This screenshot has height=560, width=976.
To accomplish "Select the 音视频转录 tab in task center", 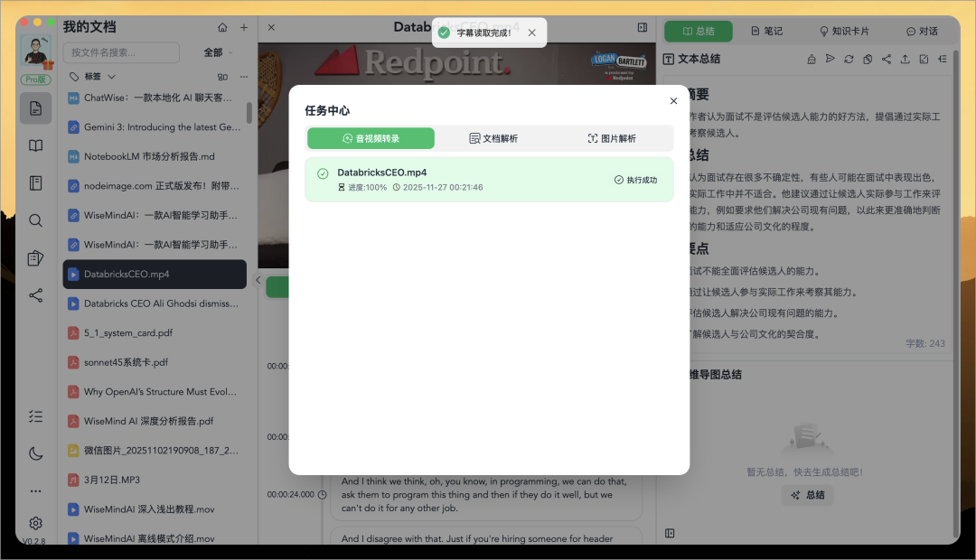I will [371, 138].
